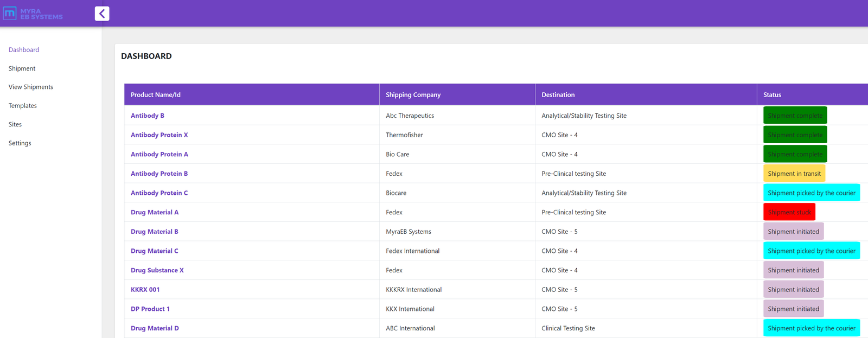
Task: Open the Drug Material C link
Action: [x=155, y=251]
